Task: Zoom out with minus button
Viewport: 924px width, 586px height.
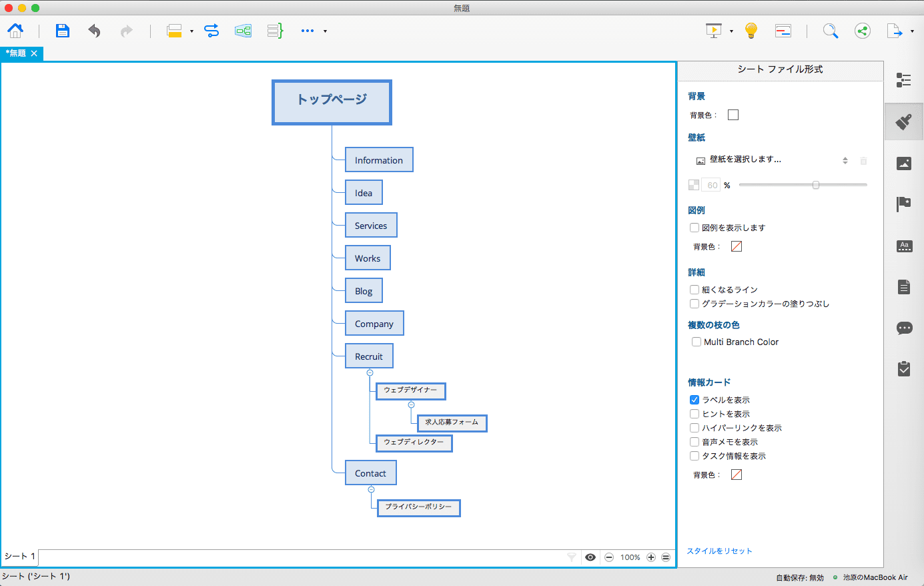Action: pyautogui.click(x=609, y=557)
